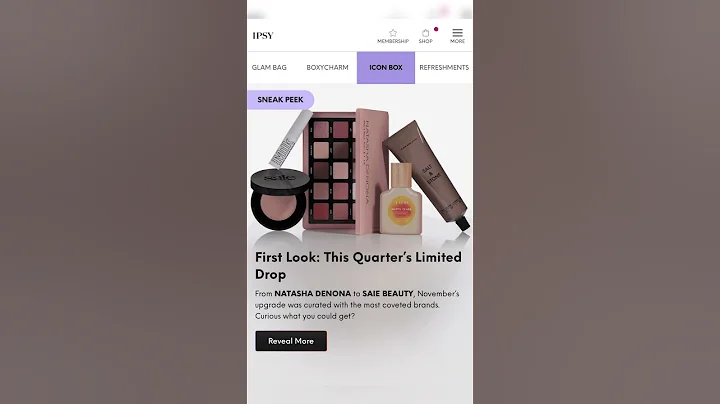720x404 pixels.
Task: Select the Saie blush compact image
Action: [x=280, y=199]
